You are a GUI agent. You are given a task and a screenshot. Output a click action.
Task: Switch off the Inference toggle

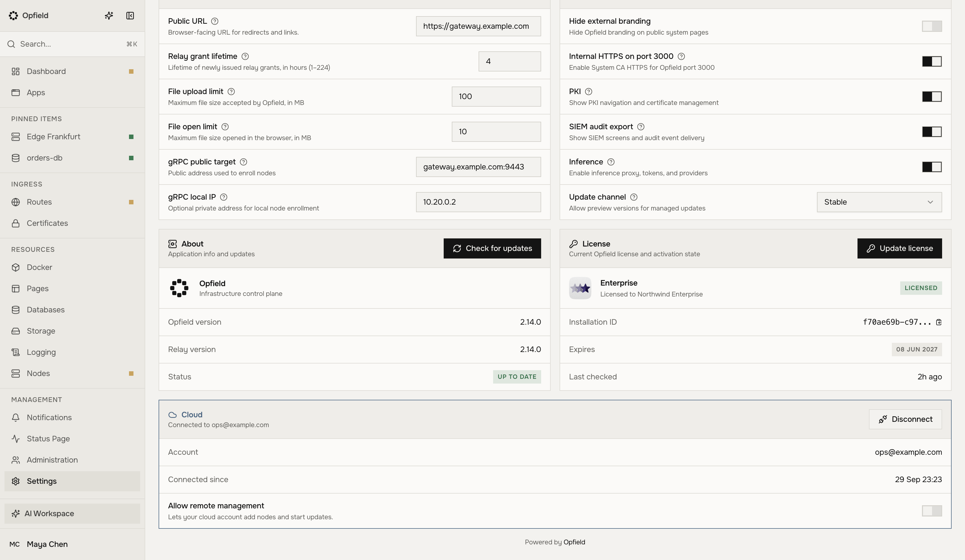click(x=932, y=167)
